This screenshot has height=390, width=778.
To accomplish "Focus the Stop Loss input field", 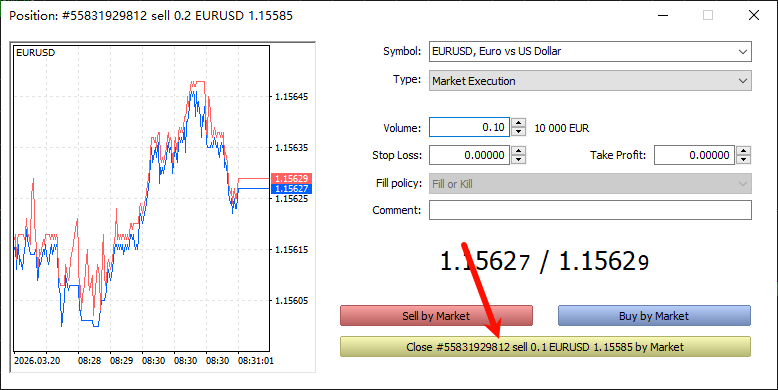I will tap(469, 155).
